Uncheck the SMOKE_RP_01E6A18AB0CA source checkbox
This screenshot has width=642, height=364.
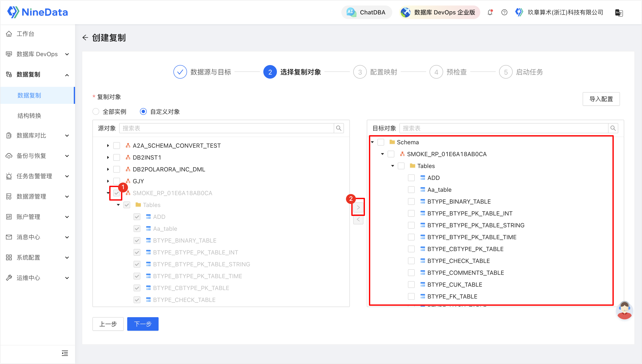[116, 193]
